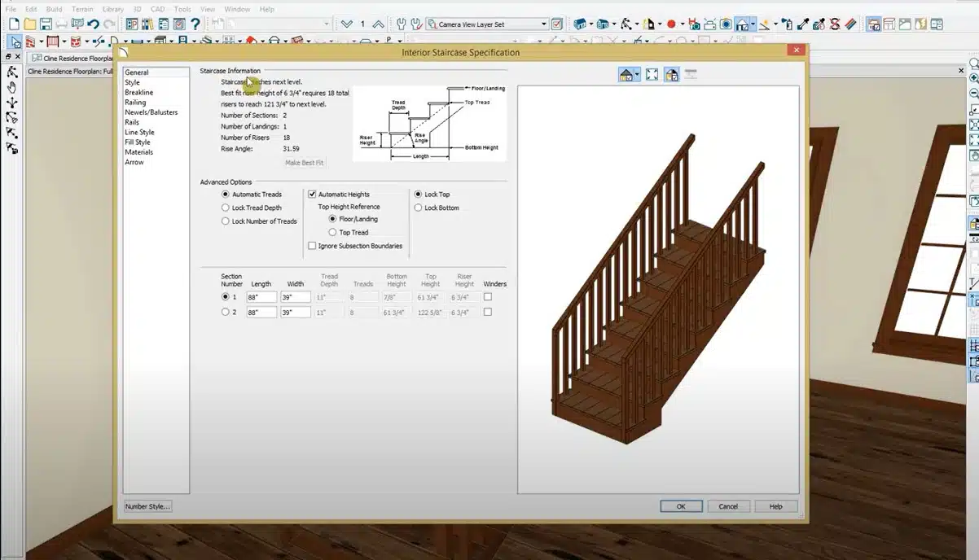The width and height of the screenshot is (979, 560).
Task: Click the Fill Window icon above staircase preview
Action: point(652,75)
